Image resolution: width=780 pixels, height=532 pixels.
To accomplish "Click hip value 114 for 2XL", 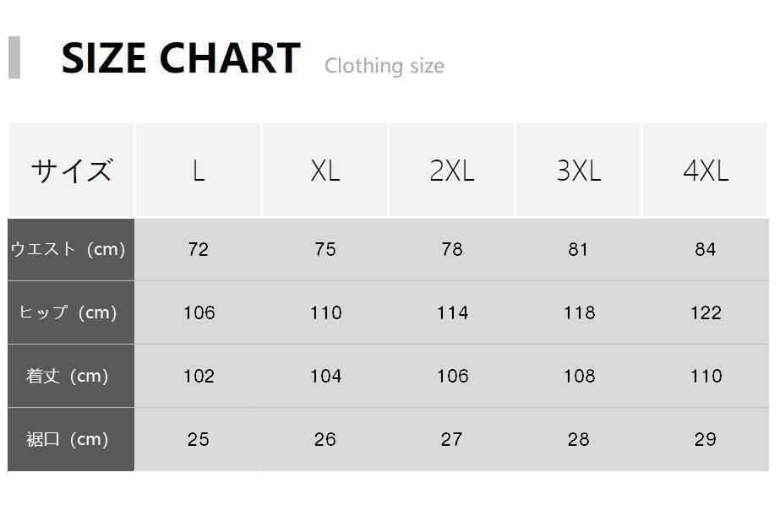I will (452, 312).
